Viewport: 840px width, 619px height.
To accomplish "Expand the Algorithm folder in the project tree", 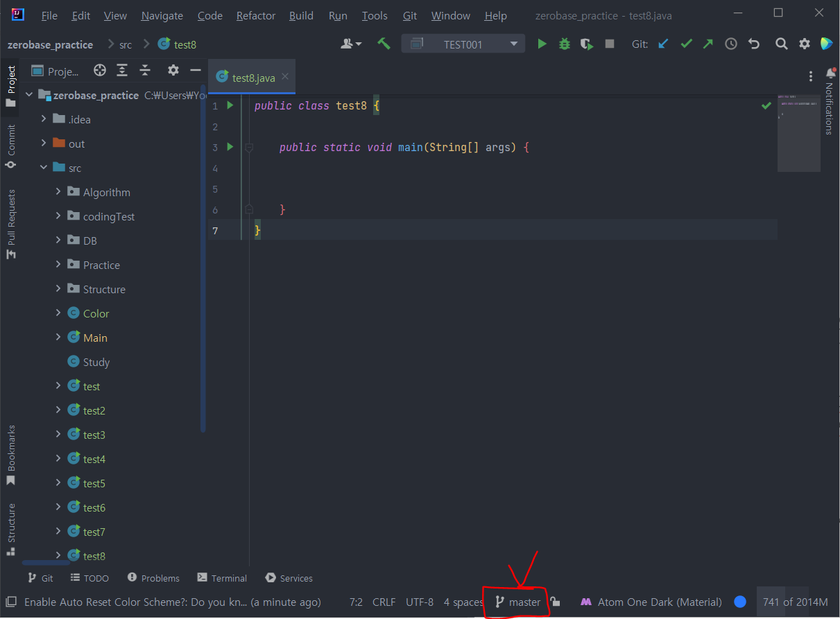I will (59, 191).
